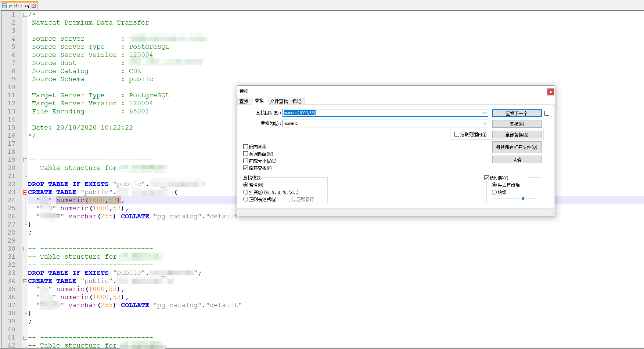Expand the 替换为 history dropdown arrow
Image resolution: width=644 pixels, height=349 pixels.
485,123
